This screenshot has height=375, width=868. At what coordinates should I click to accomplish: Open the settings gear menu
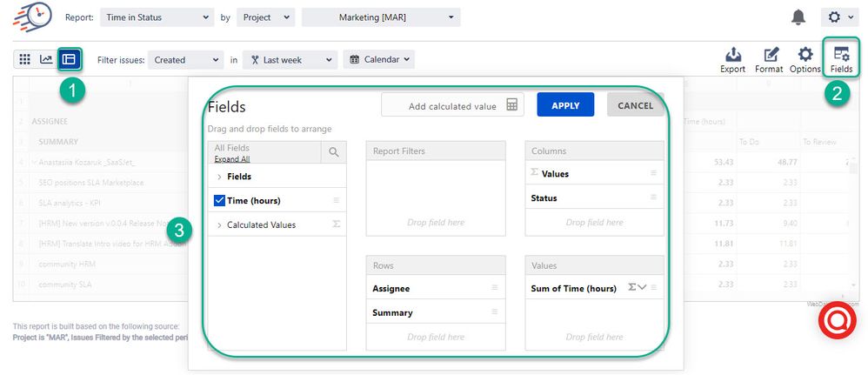(840, 17)
